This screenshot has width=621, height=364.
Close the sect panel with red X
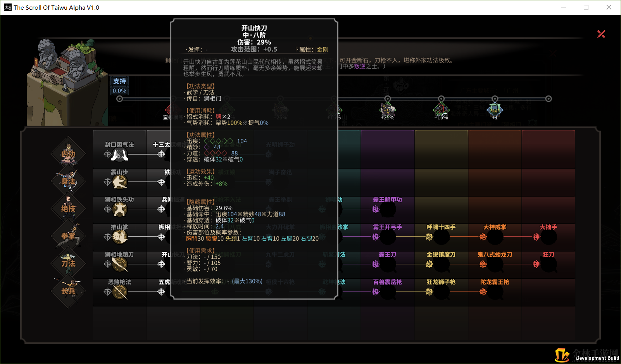click(x=601, y=34)
